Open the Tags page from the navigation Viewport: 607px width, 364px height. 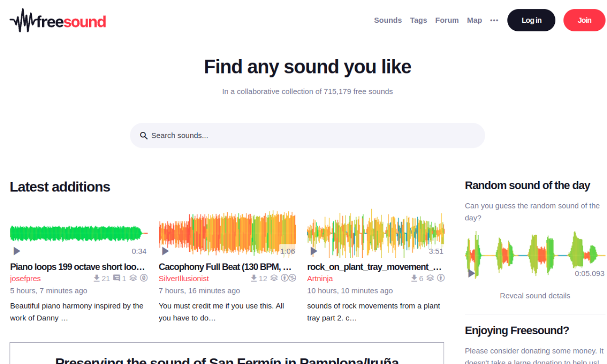(418, 20)
